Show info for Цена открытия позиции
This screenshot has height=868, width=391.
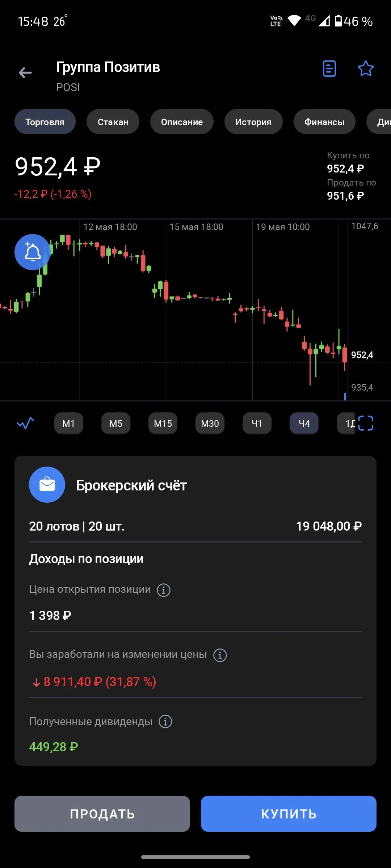[x=164, y=590]
